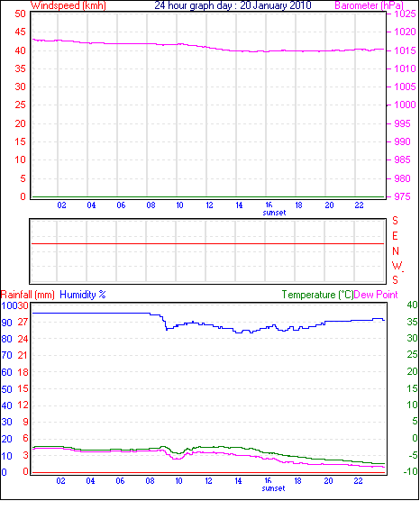Select the '9' value on the rainfall axis
This screenshot has height=510, width=420.
tap(25, 422)
